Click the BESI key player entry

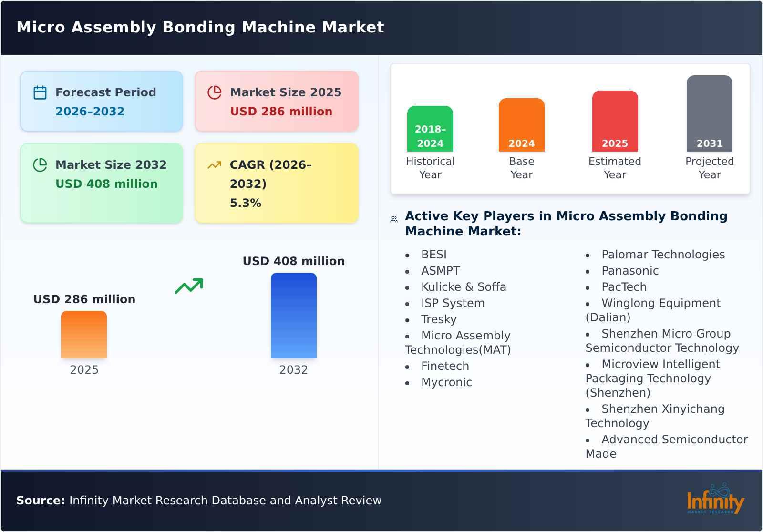[x=433, y=255]
